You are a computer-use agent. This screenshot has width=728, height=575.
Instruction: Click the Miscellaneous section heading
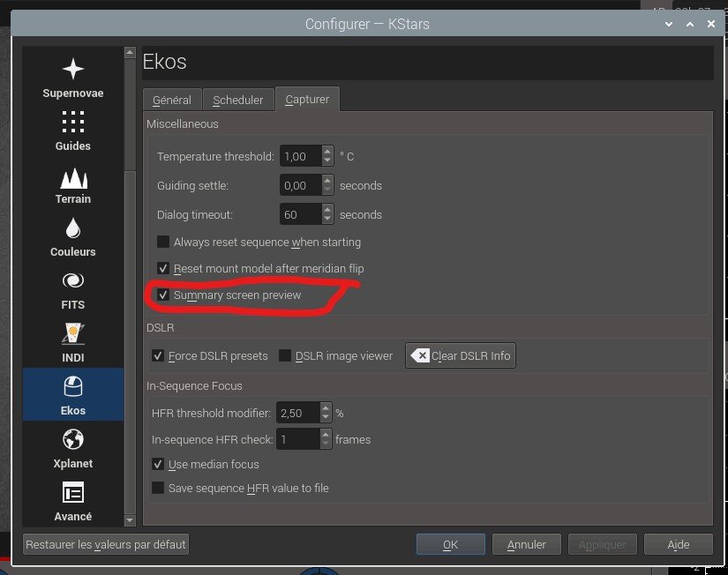(183, 124)
